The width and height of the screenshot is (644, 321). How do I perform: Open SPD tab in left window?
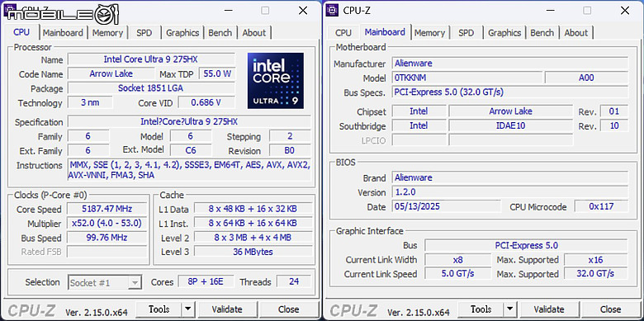coord(144,33)
